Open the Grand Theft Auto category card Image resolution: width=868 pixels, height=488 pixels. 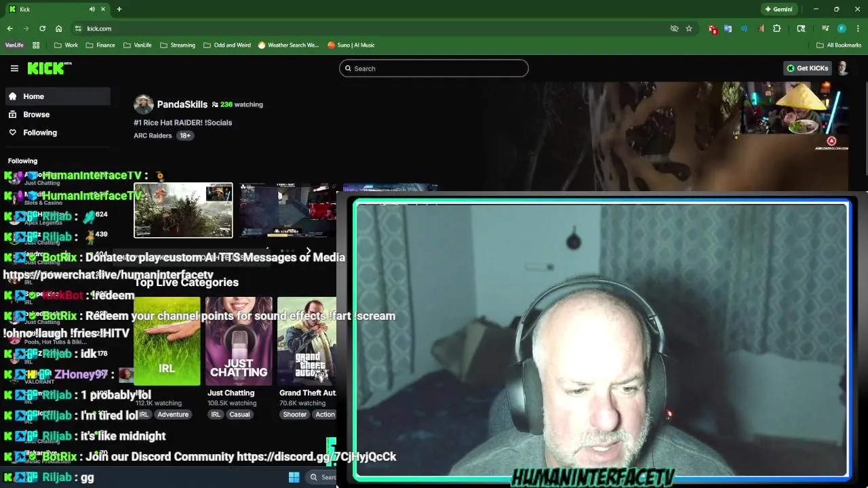click(307, 341)
